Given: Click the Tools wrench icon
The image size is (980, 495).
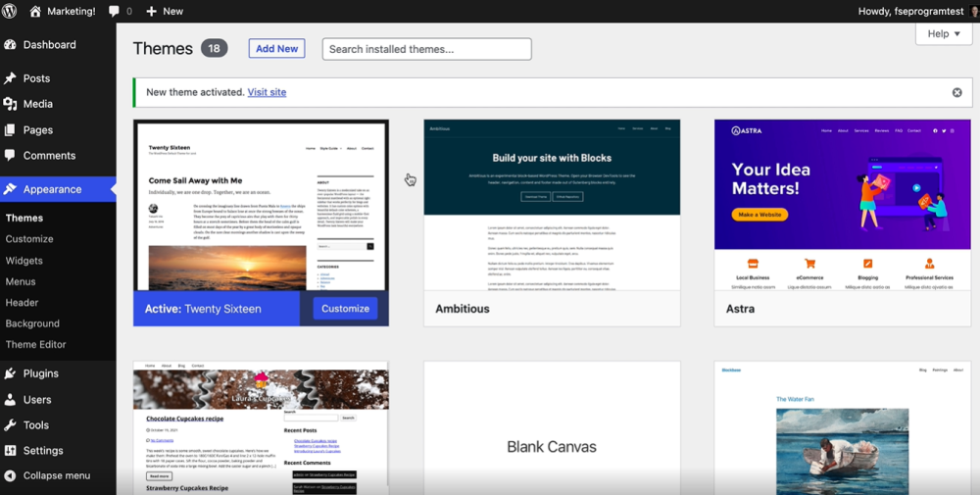Looking at the screenshot, I should 10,425.
